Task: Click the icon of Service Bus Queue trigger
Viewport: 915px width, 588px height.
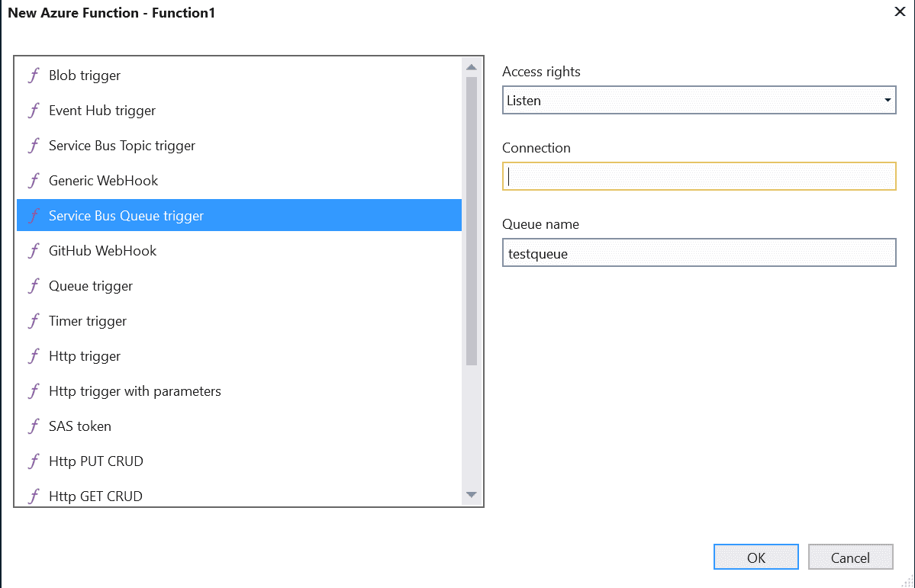Action: [34, 215]
